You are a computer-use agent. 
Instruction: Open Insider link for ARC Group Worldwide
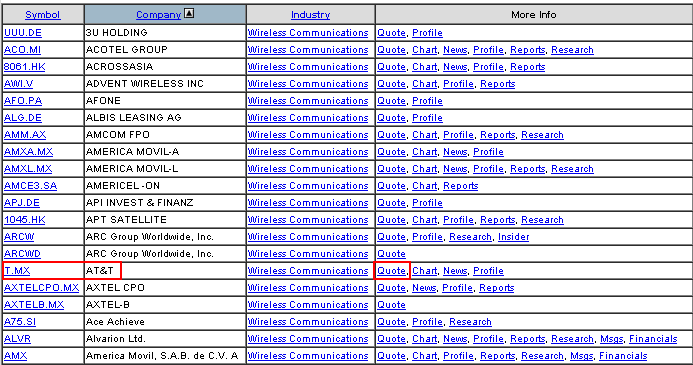(513, 237)
